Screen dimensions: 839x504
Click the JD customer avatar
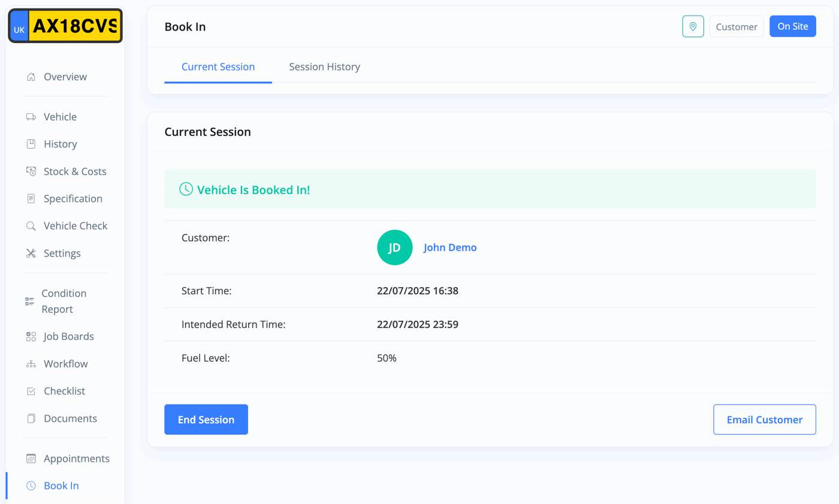(x=394, y=248)
